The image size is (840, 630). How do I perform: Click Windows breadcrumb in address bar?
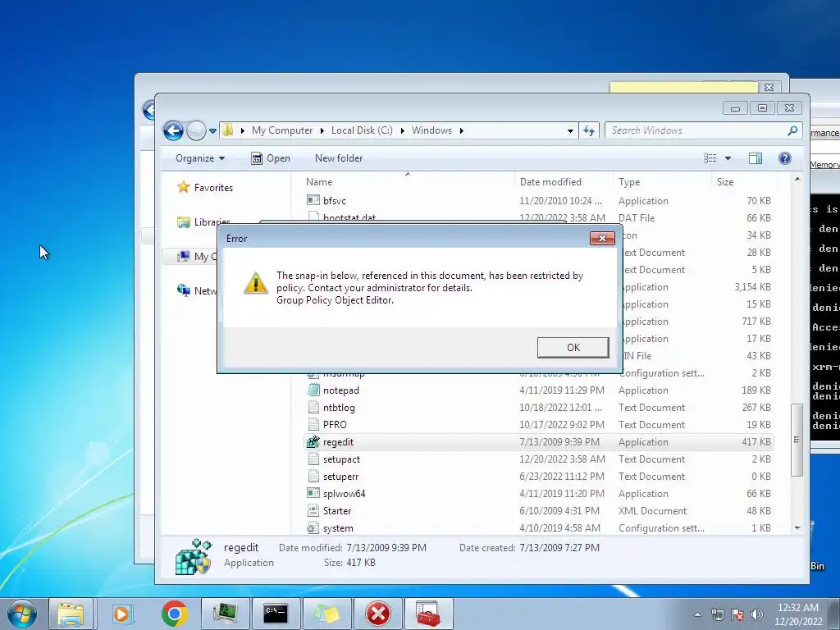[x=431, y=130]
